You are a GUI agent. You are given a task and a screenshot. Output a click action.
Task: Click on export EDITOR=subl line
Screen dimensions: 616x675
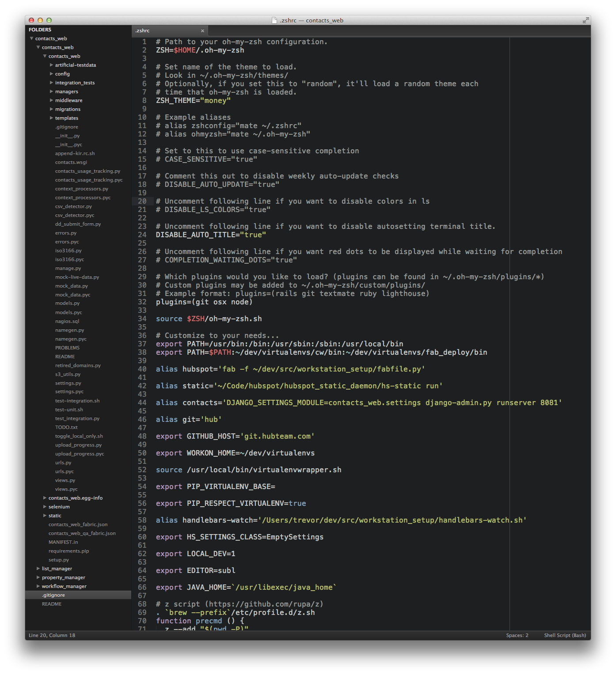tap(195, 570)
